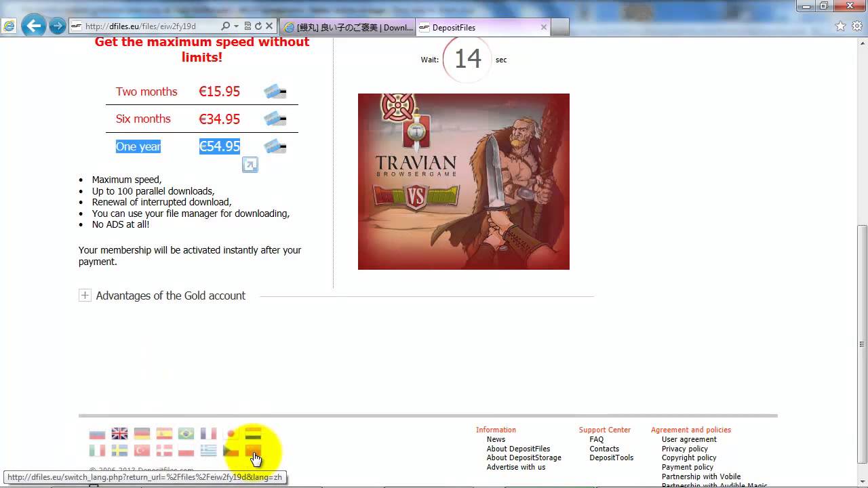Switch language with the French flag
Viewport: 868px width, 488px height.
(x=208, y=434)
